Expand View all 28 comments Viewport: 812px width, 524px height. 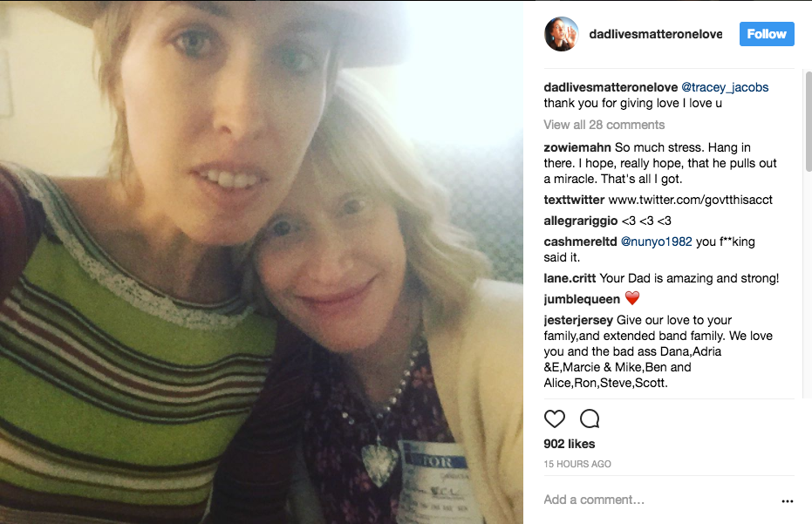click(604, 125)
